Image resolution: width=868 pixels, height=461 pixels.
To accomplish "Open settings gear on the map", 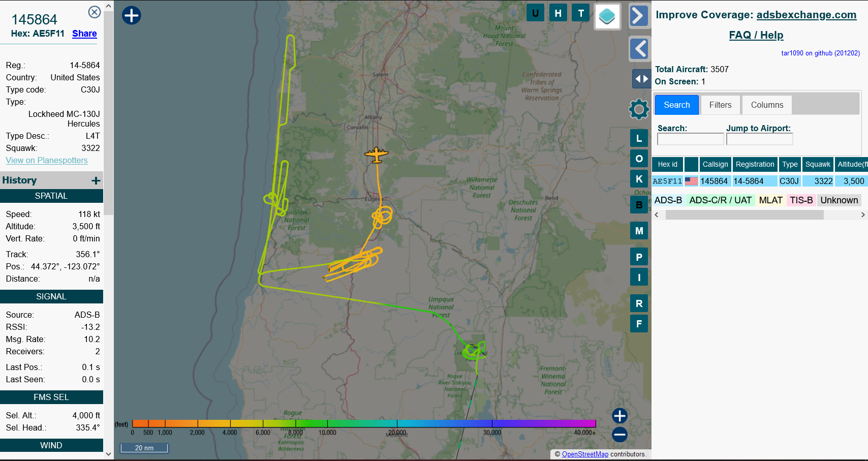I will coord(639,109).
